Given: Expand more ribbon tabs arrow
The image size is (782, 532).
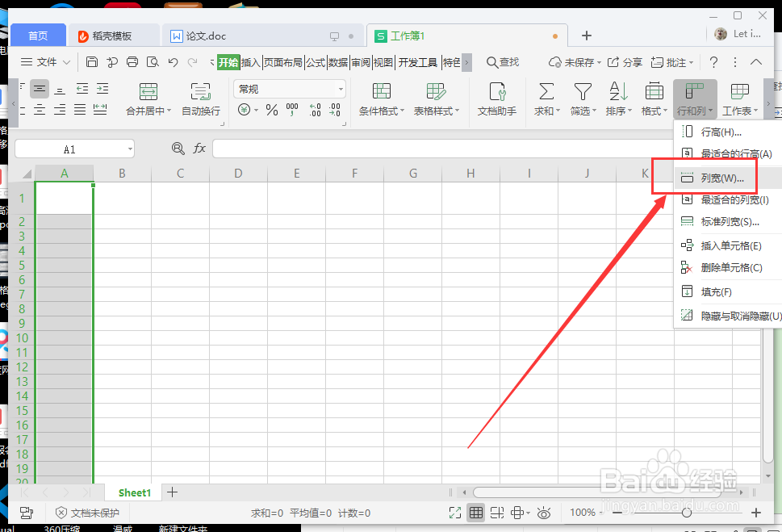Looking at the screenshot, I should [x=466, y=62].
